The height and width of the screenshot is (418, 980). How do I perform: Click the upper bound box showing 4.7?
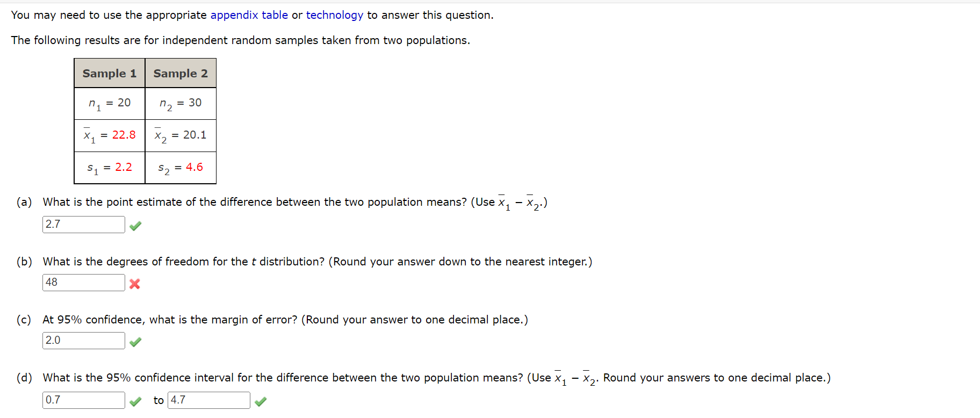point(208,400)
